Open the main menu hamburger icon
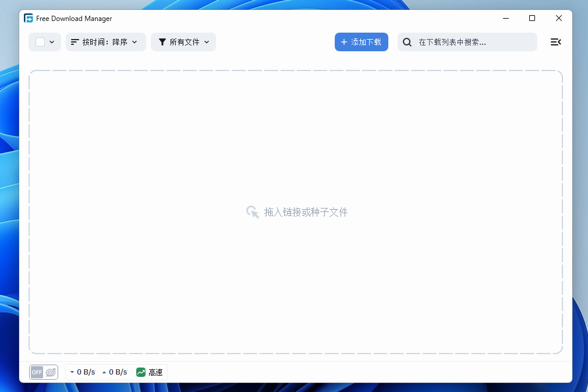Image resolution: width=588 pixels, height=392 pixels. [555, 42]
